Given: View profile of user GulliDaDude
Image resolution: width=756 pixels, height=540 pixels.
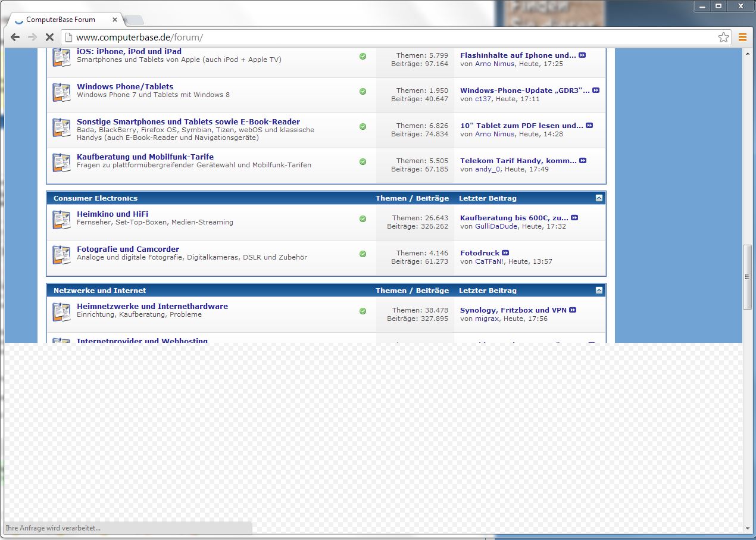Looking at the screenshot, I should pos(496,226).
